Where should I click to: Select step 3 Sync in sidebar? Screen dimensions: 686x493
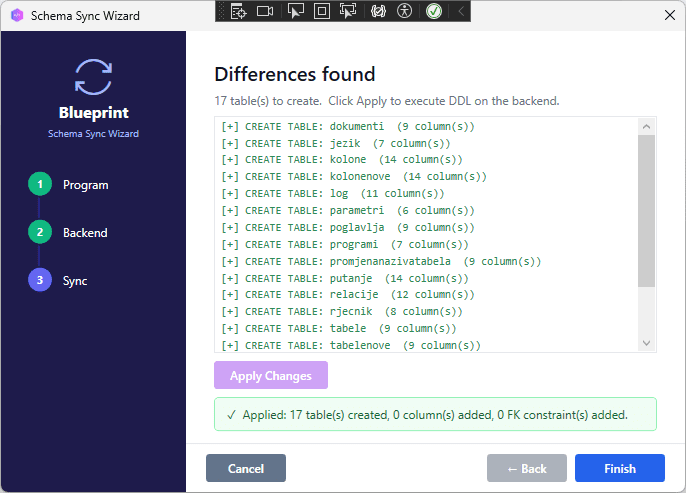[40, 281]
